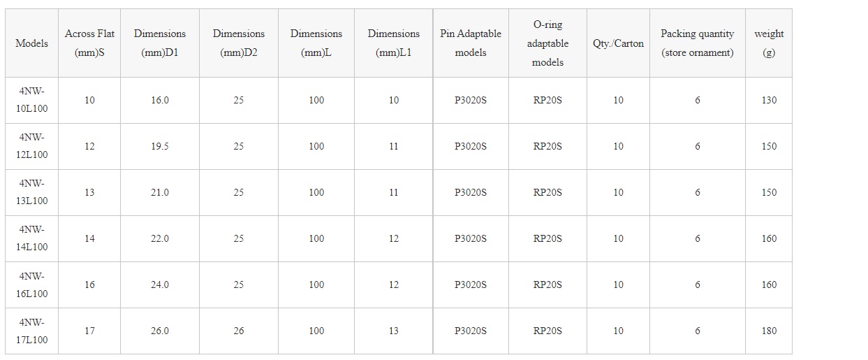The image size is (868, 360).
Task: Click the 4NW-16L100 model cell
Action: [x=31, y=285]
